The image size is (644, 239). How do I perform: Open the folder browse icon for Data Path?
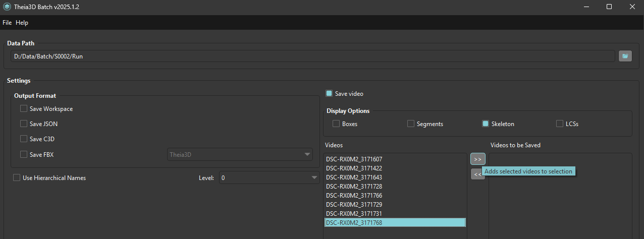tap(625, 56)
